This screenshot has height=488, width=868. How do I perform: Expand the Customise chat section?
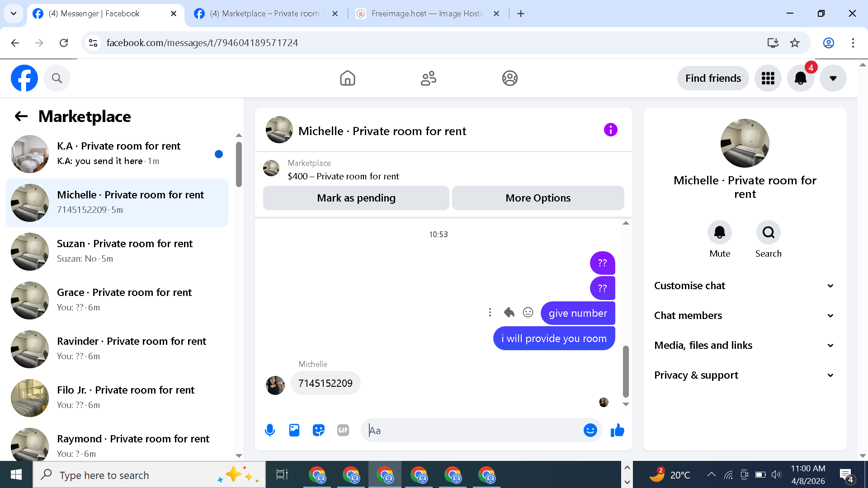pos(745,286)
